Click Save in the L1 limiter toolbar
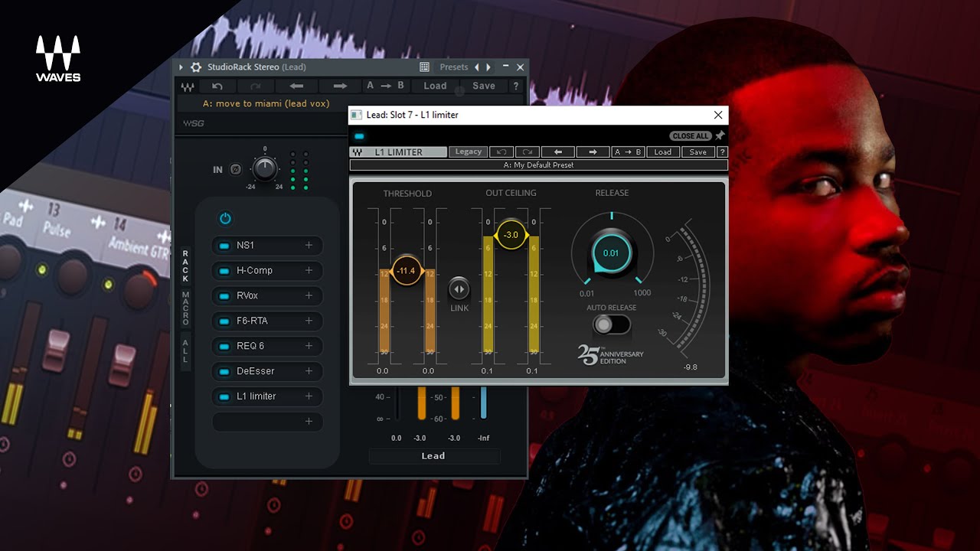Screen dimensions: 980x551 [697, 152]
